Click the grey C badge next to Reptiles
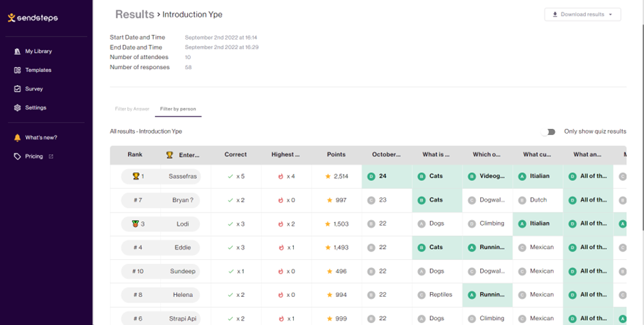 coord(421,295)
